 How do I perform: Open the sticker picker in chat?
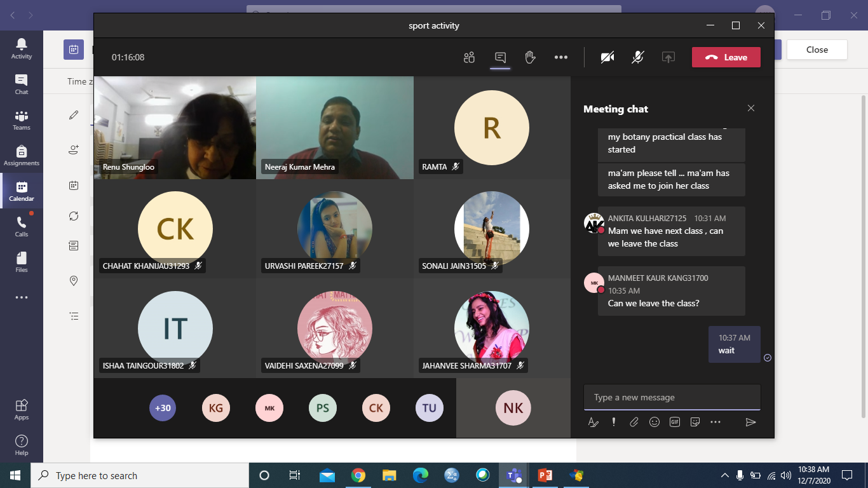coord(695,422)
